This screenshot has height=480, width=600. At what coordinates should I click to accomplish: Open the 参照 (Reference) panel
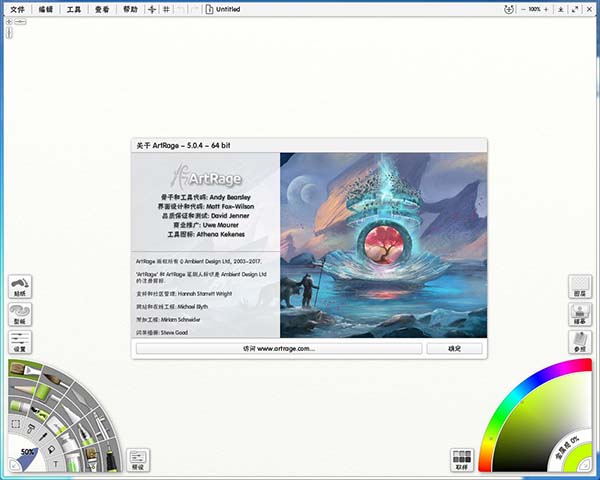tap(579, 343)
